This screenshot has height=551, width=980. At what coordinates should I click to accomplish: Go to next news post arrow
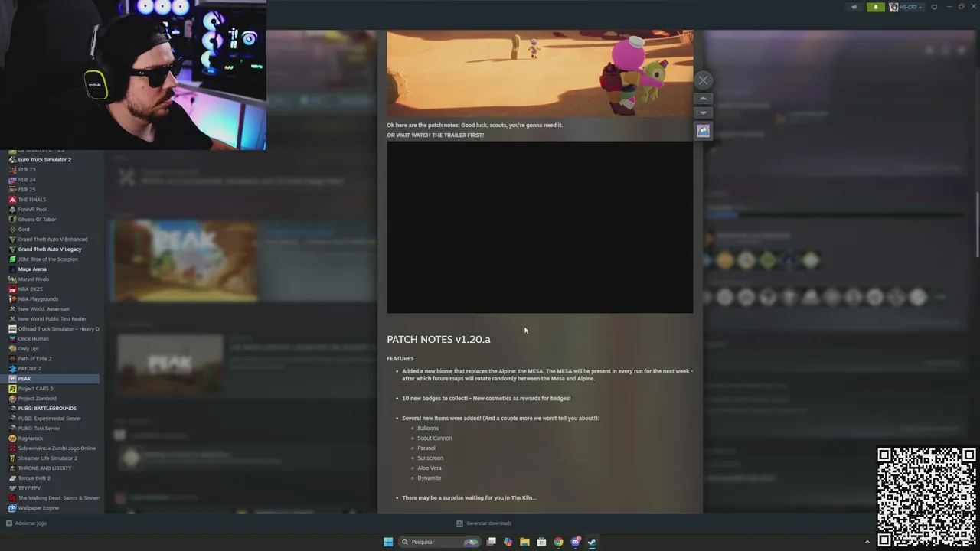(703, 113)
